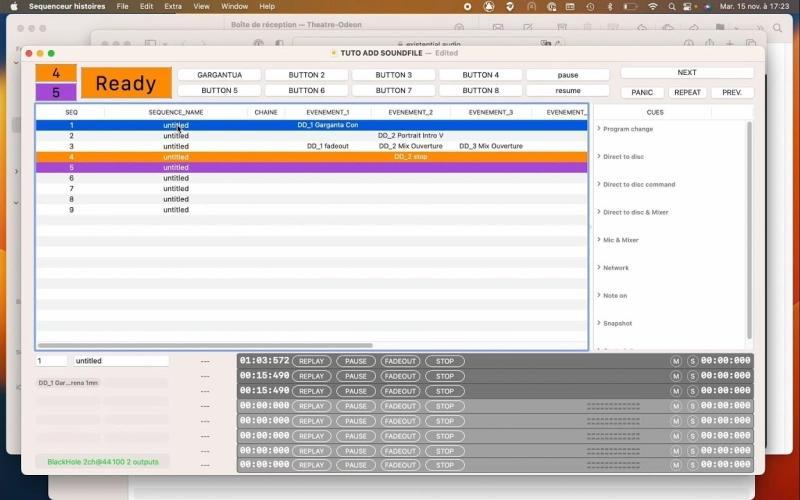Open the Wi-Fi menu bar icon
The width and height of the screenshot is (800, 500).
point(653,7)
